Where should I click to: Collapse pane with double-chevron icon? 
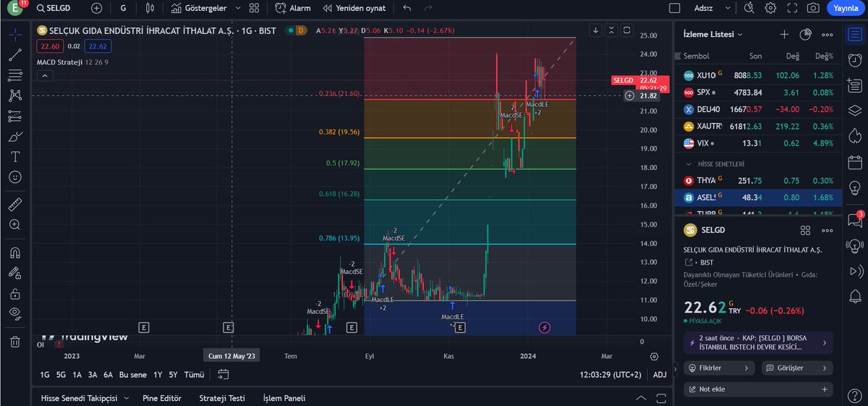pos(611,30)
